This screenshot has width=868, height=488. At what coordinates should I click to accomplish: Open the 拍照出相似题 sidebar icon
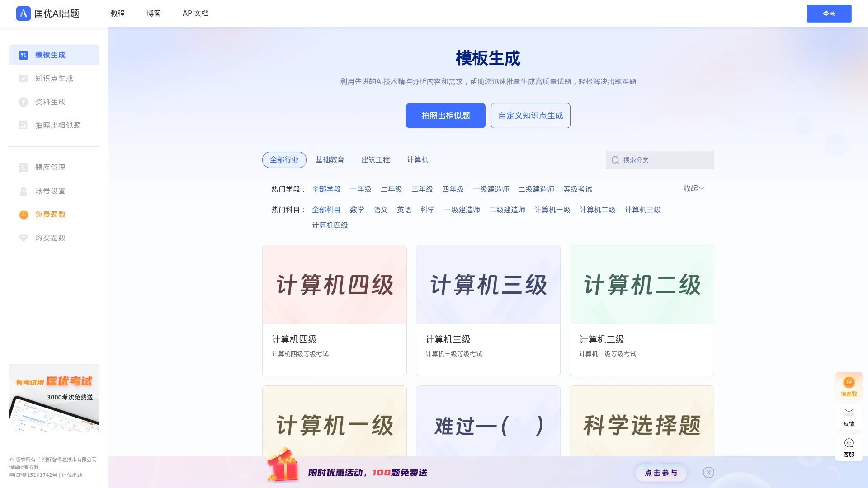click(x=24, y=125)
